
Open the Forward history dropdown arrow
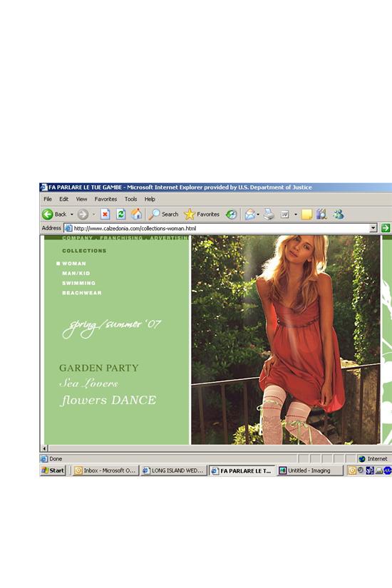click(94, 215)
